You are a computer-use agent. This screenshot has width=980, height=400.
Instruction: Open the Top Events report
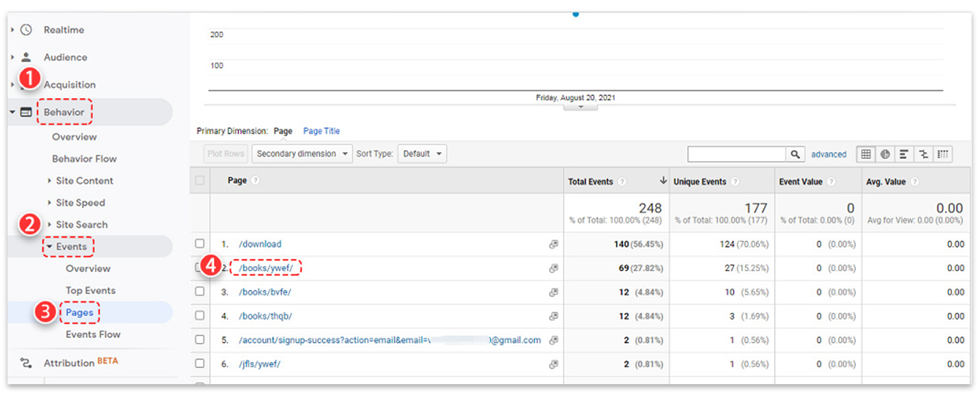[90, 290]
